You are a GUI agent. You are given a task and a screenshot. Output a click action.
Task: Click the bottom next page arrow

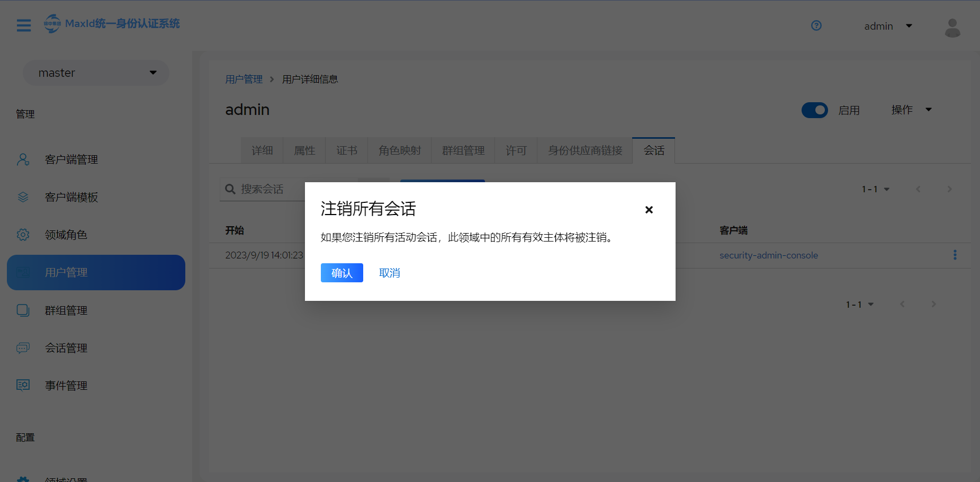tap(933, 304)
